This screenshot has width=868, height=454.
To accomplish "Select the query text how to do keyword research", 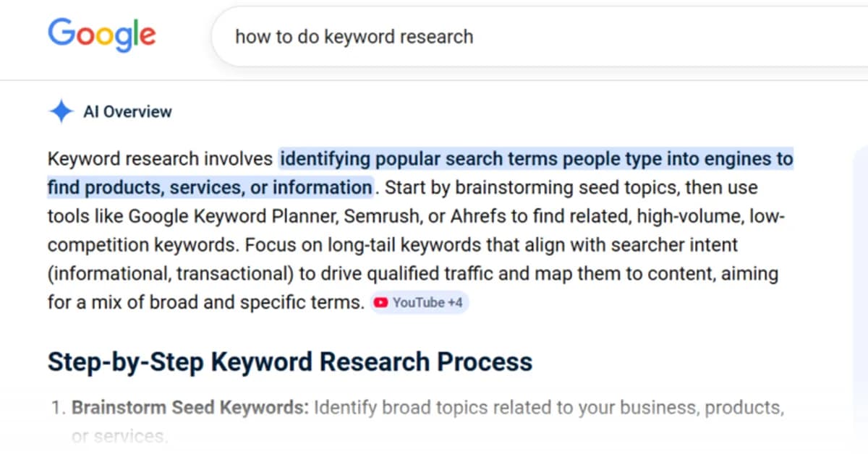I will tap(354, 36).
